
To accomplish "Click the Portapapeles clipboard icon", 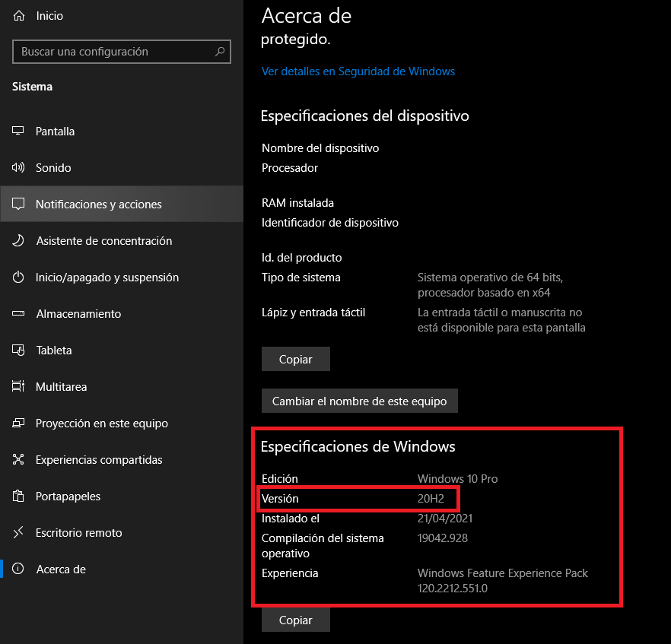I will pos(19,496).
